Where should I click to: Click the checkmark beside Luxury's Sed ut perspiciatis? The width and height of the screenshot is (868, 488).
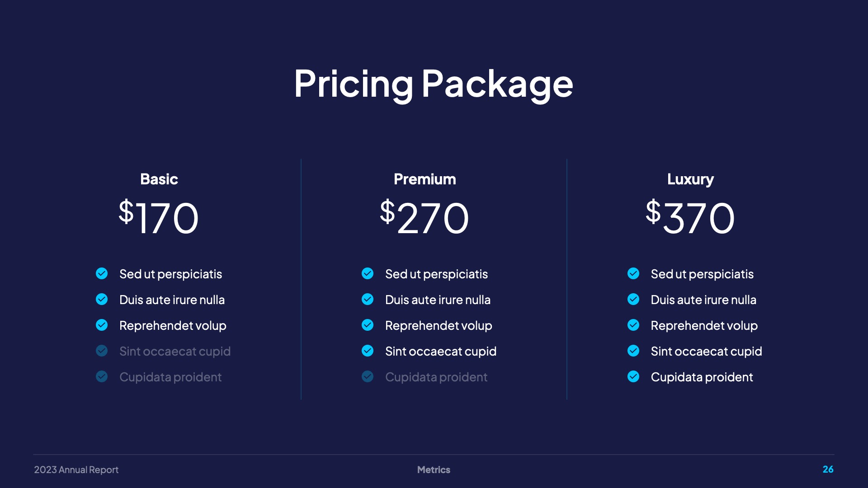633,274
